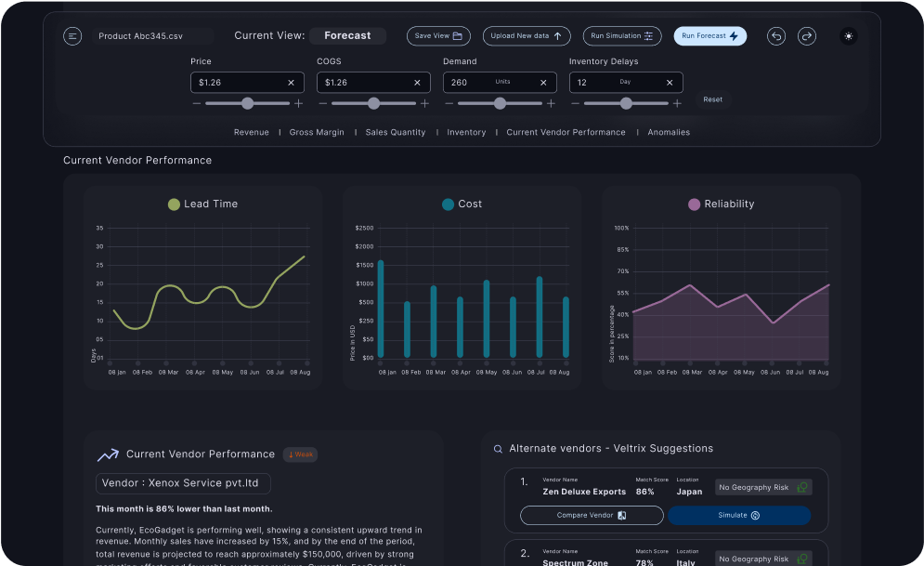Decrease COGS with the minus icon
Image resolution: width=924 pixels, height=566 pixels.
click(x=323, y=104)
